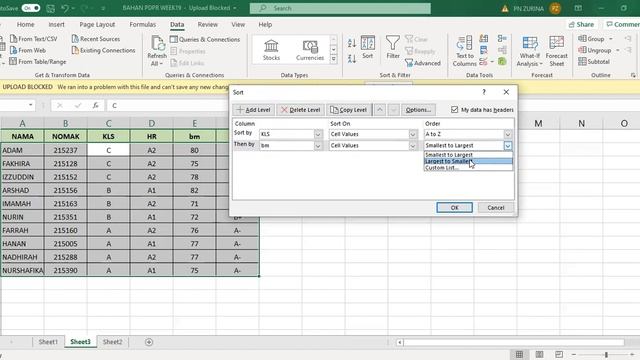Open What-If Analysis tool
Viewport: 640px width, 360px height.
(x=529, y=51)
